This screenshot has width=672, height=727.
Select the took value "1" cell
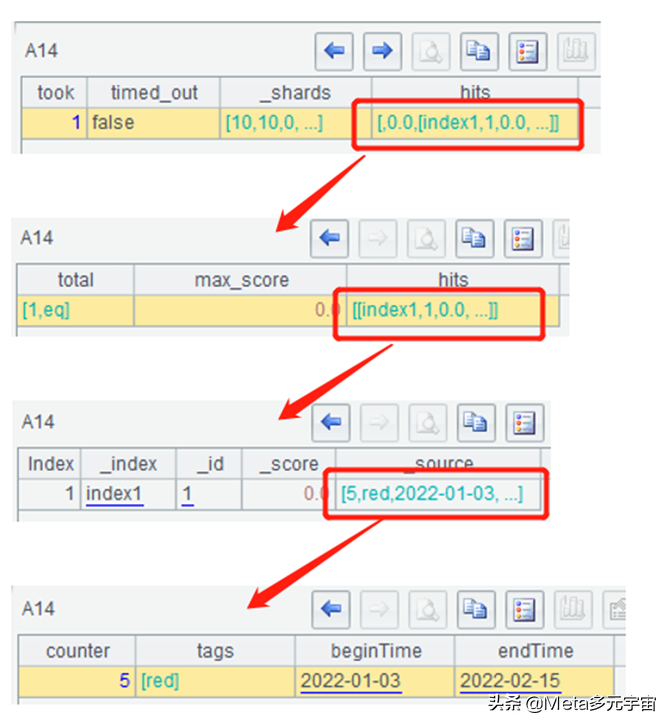coord(55,123)
